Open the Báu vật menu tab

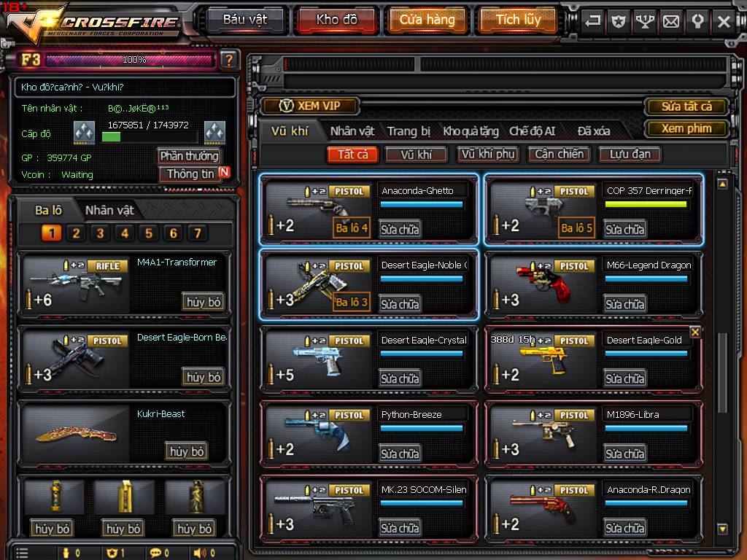(245, 20)
